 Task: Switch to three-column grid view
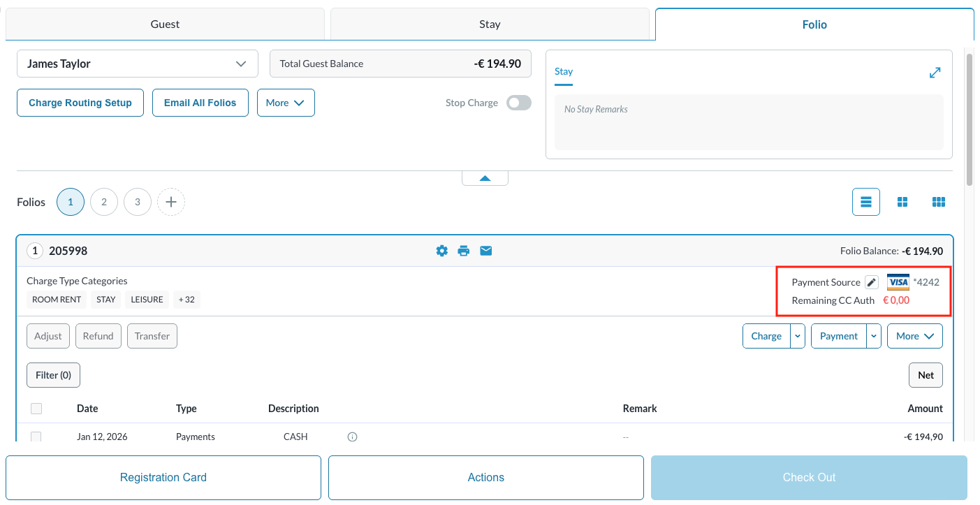coord(939,202)
